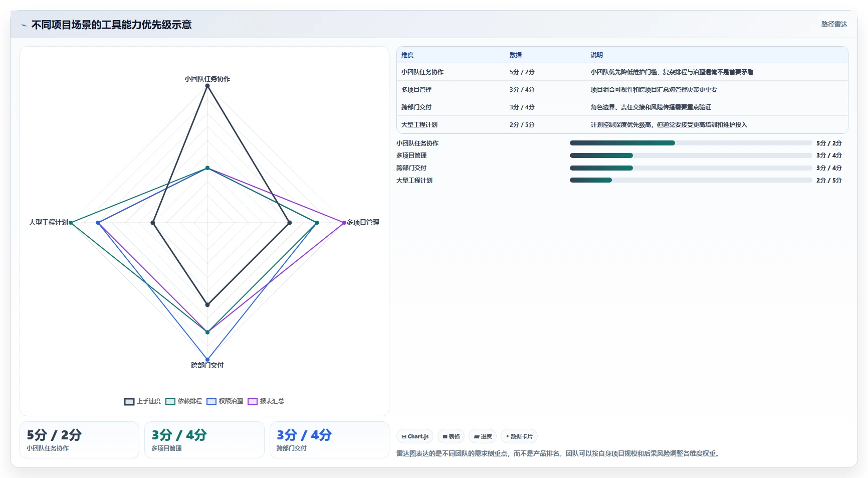Screen dimensions: 868x478
Task: Toggle the 权限治理 legend item
Action: 225,401
